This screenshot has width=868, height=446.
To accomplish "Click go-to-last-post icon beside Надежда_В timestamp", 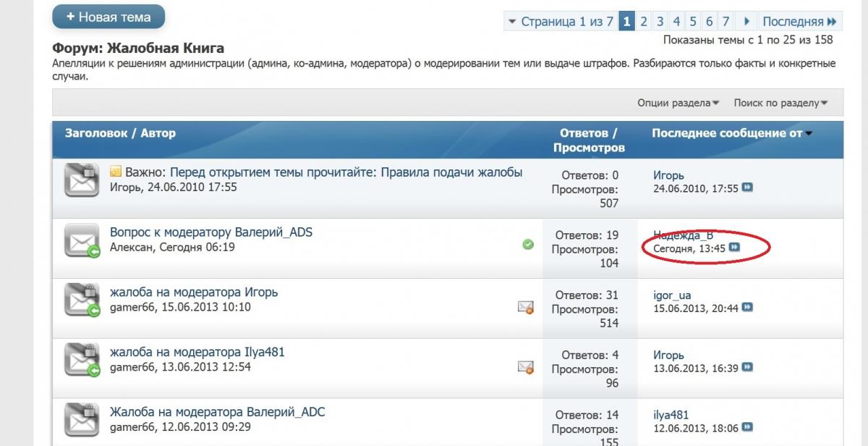I will pos(735,248).
